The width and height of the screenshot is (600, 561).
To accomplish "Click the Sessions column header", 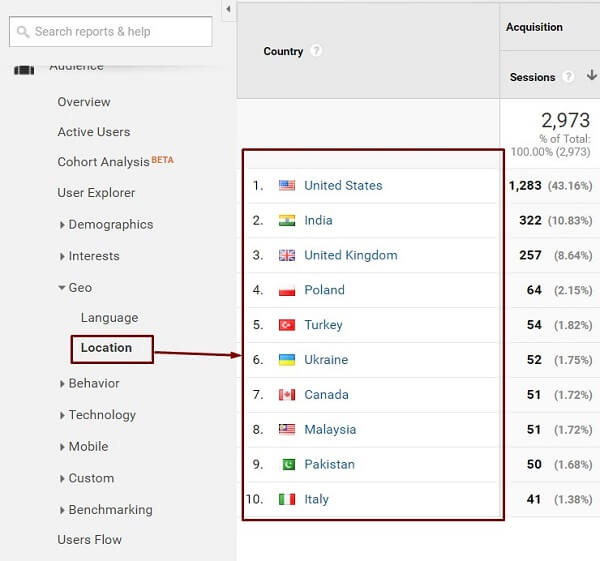I will click(532, 77).
